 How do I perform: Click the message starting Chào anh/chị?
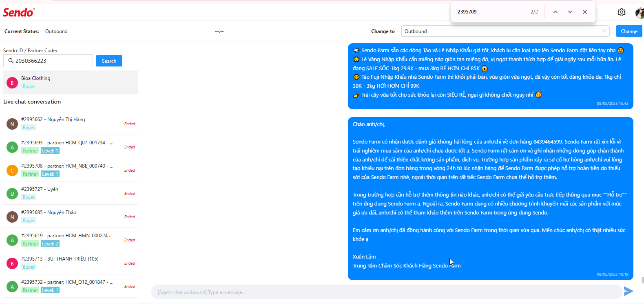point(491,199)
